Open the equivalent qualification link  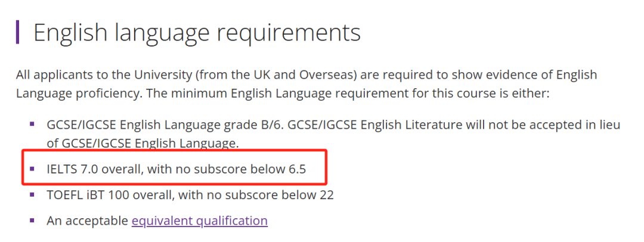199,221
